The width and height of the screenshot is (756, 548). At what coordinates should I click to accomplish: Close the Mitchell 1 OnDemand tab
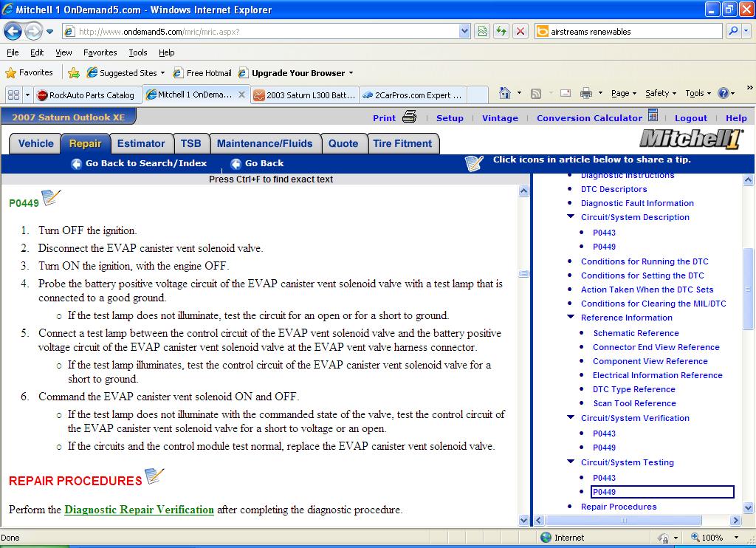241,95
